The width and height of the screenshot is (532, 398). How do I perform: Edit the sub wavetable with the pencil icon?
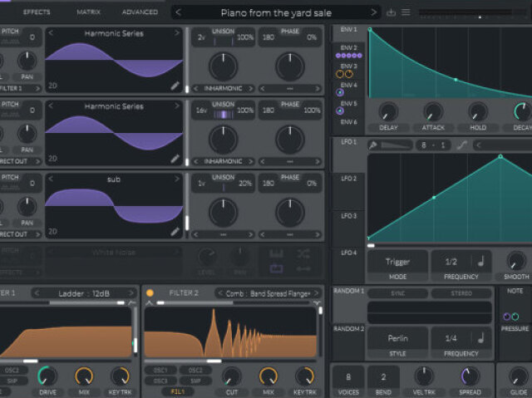[x=175, y=232]
